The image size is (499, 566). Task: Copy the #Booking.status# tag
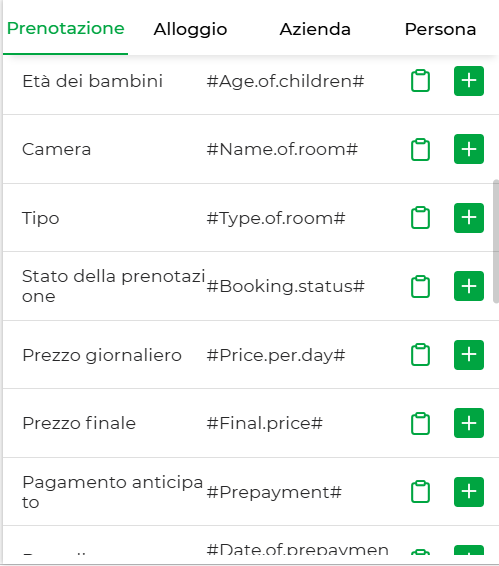420,286
